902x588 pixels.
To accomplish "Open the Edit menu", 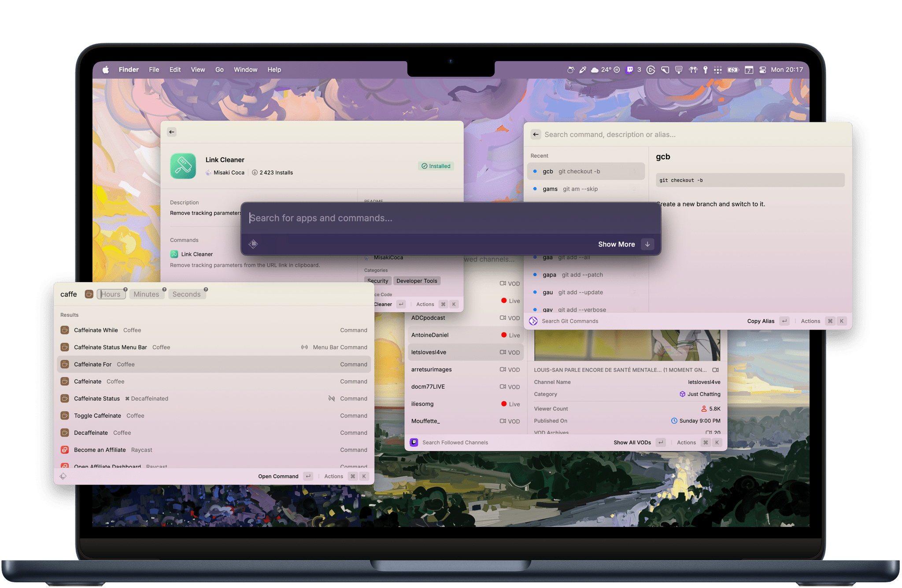I will [x=175, y=70].
